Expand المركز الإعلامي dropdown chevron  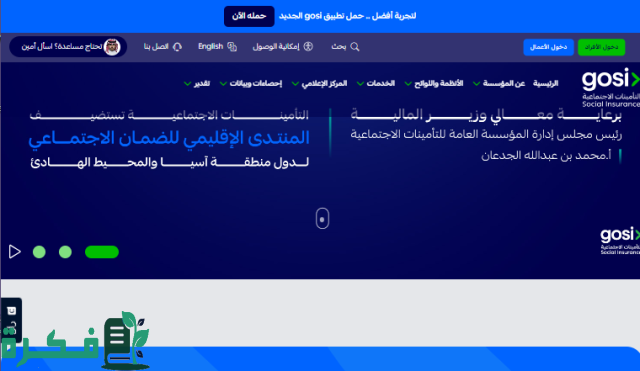[x=295, y=84]
